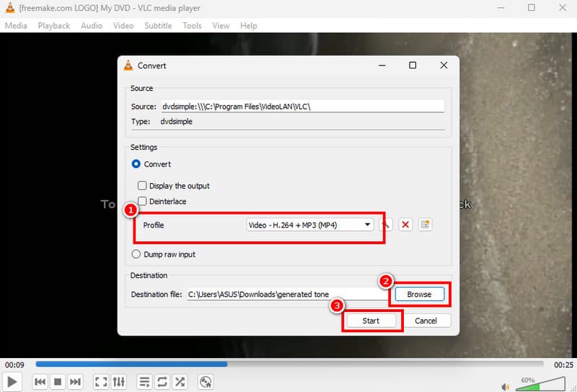Open the Audio menu
Viewport: 577px width, 392px height.
[x=92, y=26]
